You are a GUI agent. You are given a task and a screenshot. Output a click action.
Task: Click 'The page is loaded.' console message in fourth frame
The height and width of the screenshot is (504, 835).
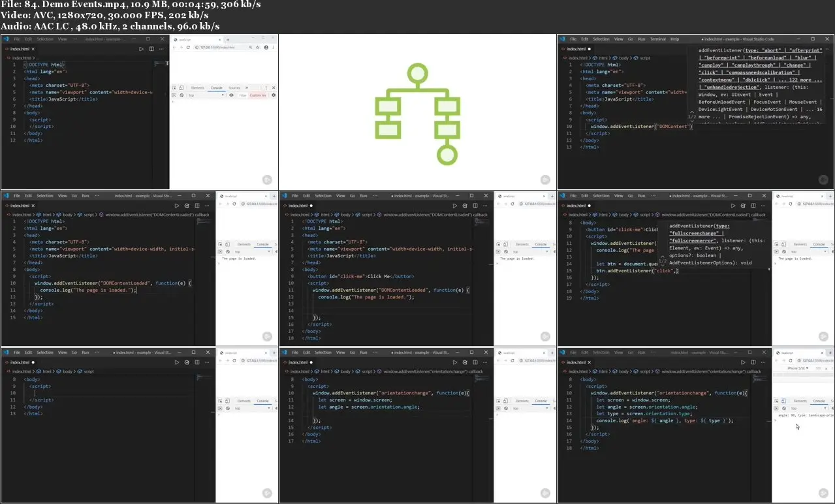pos(239,259)
